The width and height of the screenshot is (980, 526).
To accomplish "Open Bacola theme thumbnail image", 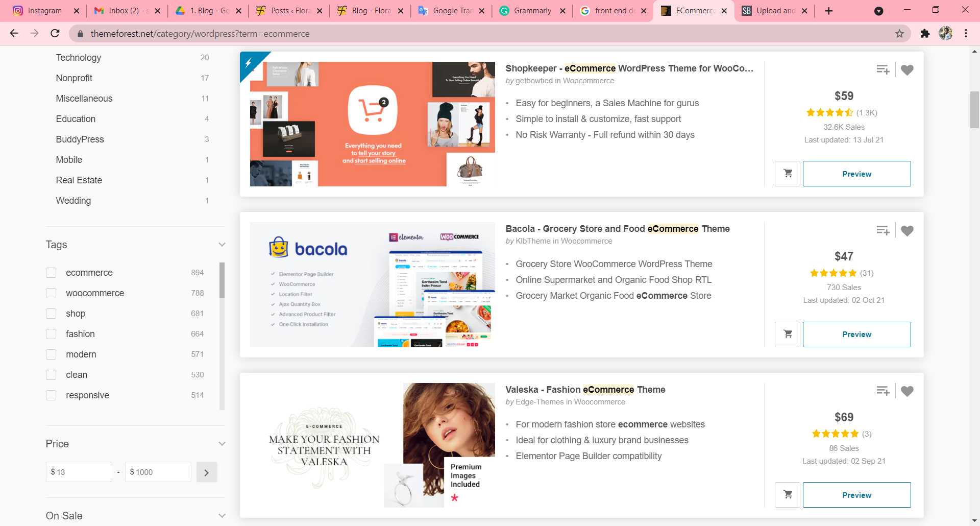I will tap(372, 284).
